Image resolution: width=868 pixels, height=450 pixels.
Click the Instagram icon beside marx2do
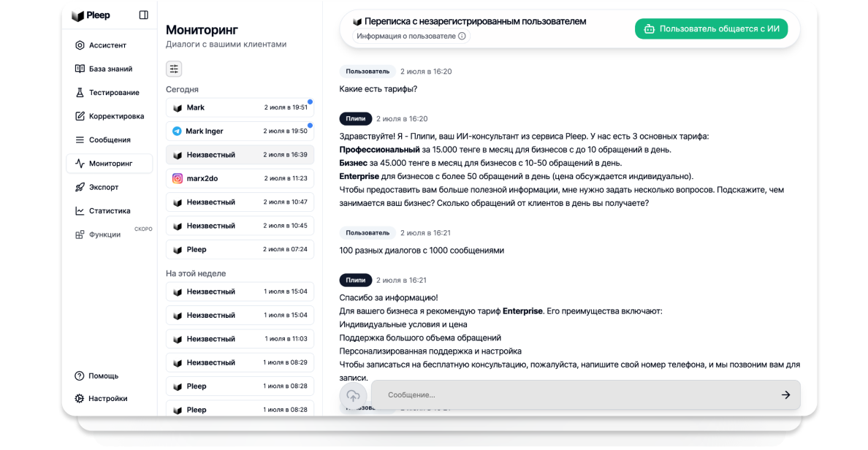point(177,178)
